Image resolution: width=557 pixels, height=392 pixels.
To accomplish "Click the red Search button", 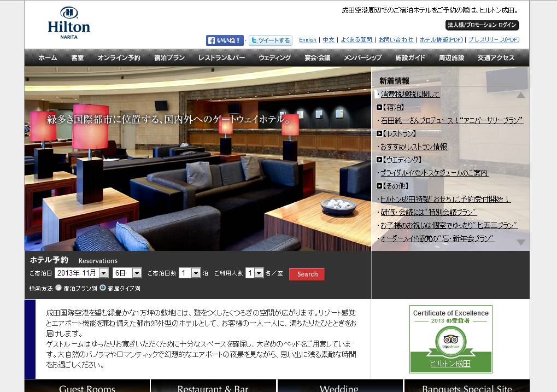I will 307,274.
